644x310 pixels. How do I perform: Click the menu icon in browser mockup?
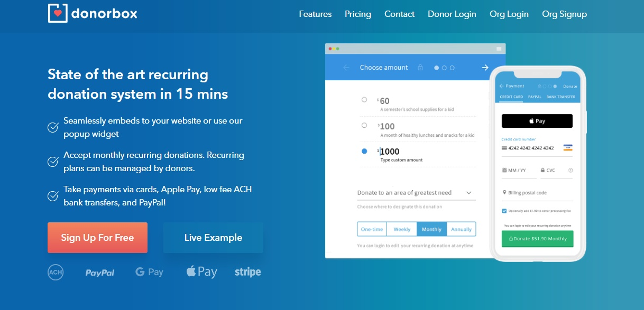[x=499, y=49]
